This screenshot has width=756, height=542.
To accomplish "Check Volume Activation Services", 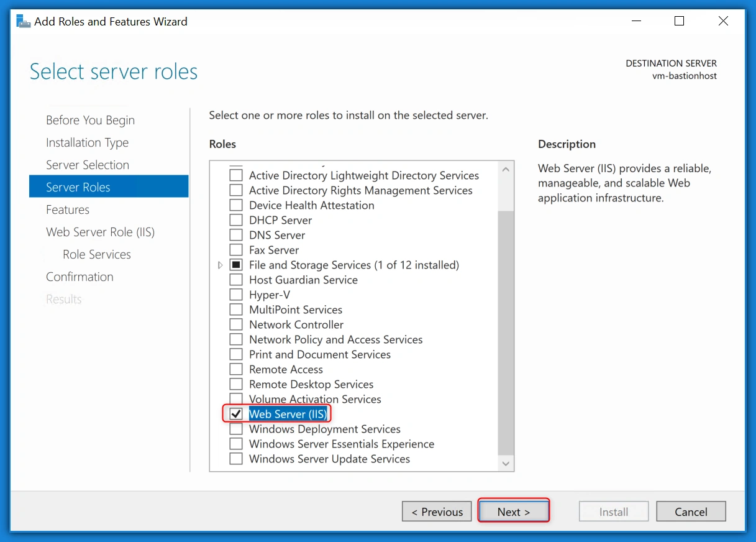I will (x=236, y=399).
